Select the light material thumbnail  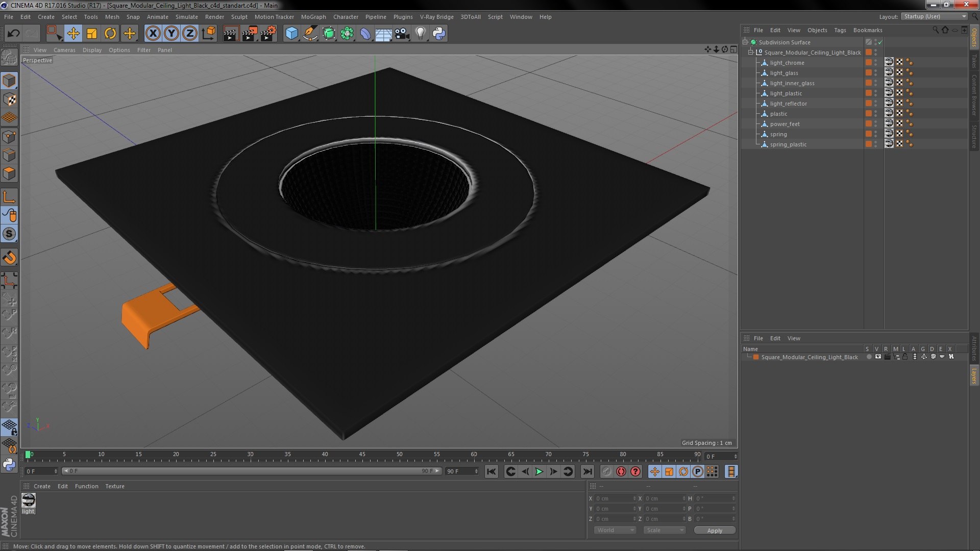point(29,500)
